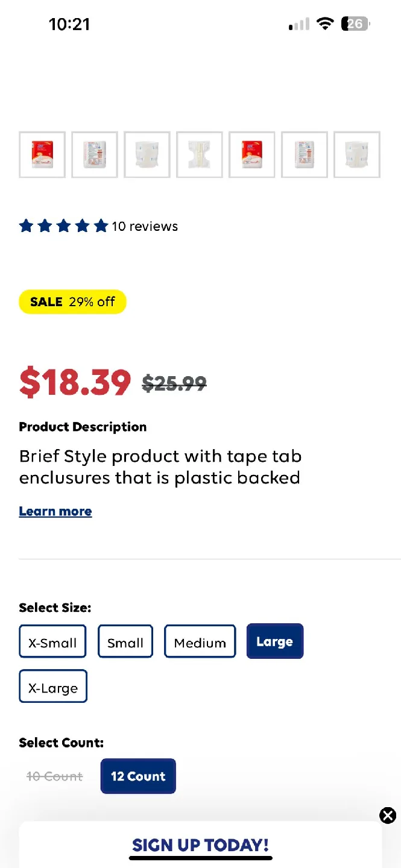Switch to the 12 Count option
Screen dimensions: 401x868
137,776
